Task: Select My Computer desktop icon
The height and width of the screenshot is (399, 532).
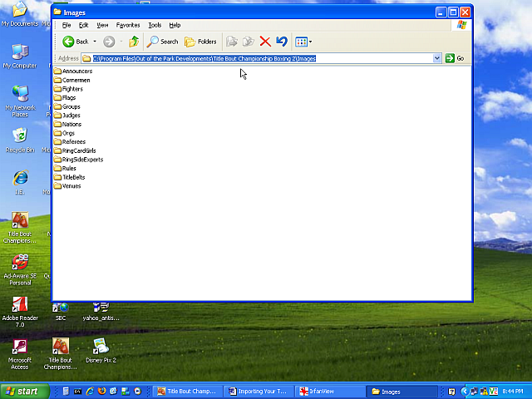Action: pos(20,56)
